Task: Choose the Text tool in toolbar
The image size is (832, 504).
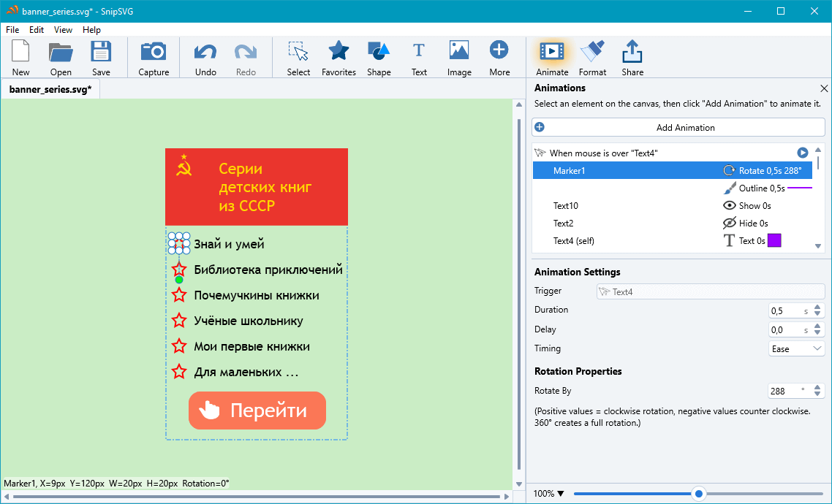Action: pyautogui.click(x=419, y=52)
